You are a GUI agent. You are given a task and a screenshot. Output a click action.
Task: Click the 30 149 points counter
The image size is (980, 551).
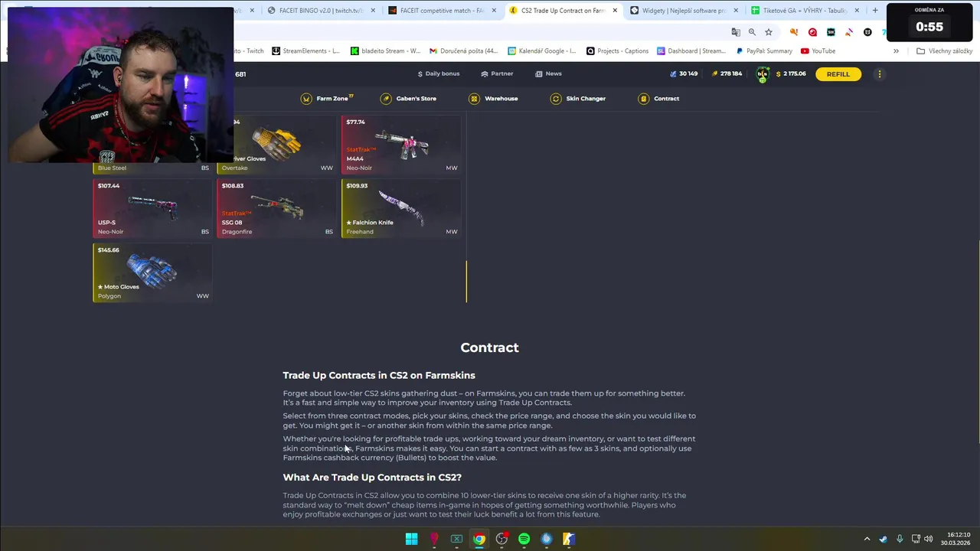tap(684, 74)
